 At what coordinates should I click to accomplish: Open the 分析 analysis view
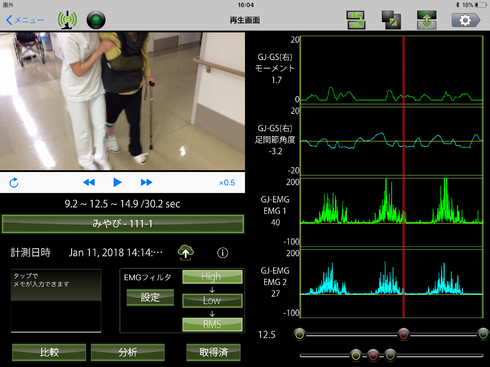128,352
